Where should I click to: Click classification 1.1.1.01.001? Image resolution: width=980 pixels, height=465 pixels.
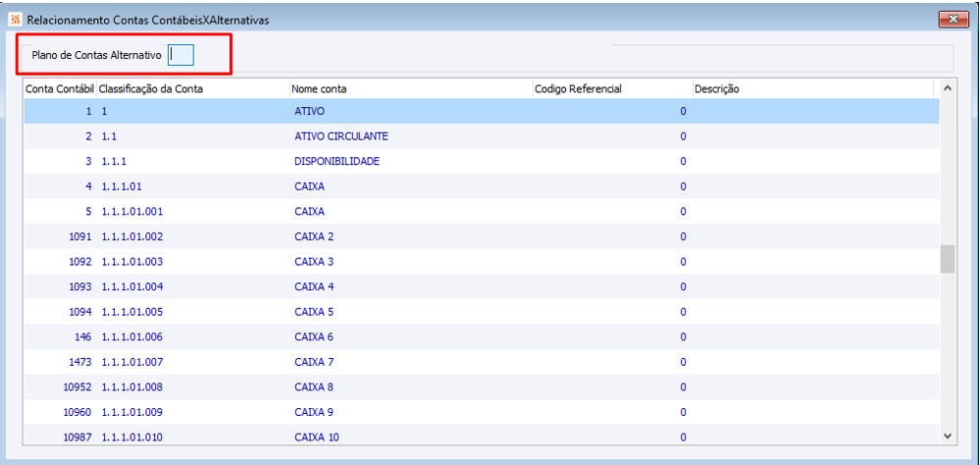132,211
